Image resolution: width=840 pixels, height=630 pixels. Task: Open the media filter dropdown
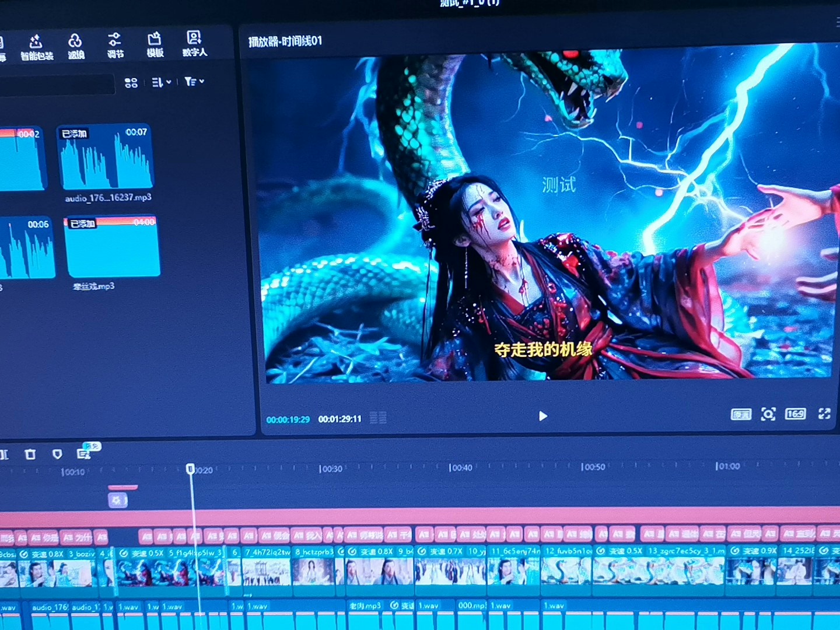pos(194,82)
